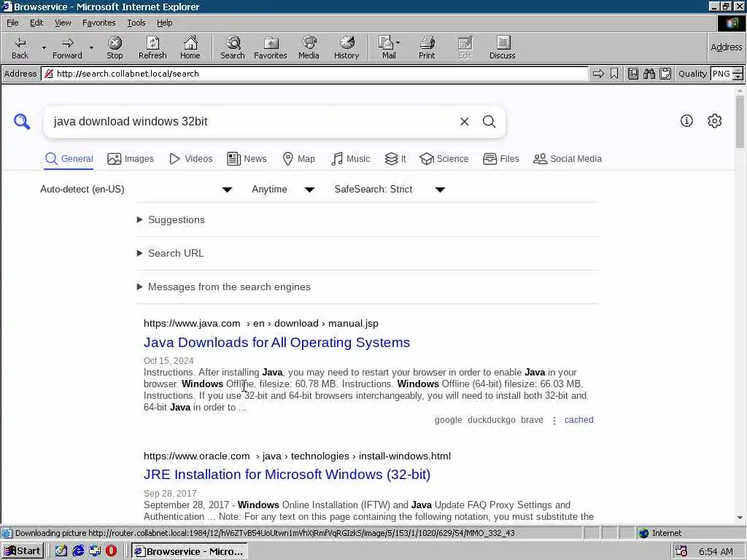Screen dimensions: 747x560
Task: Click the Mail toolbar button
Action: (388, 47)
